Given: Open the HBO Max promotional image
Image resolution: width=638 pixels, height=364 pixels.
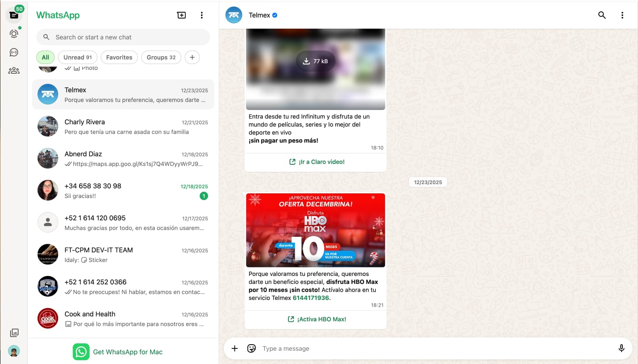Looking at the screenshot, I should pyautogui.click(x=315, y=230).
